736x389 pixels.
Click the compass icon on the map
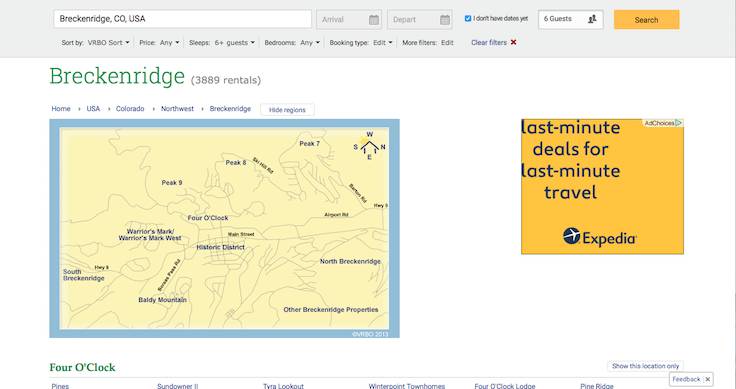click(x=369, y=147)
